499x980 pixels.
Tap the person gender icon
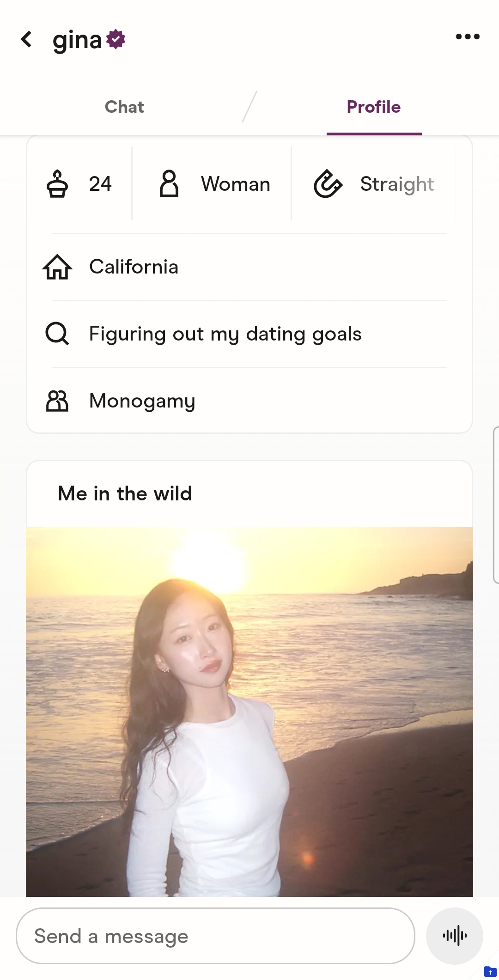[169, 184]
